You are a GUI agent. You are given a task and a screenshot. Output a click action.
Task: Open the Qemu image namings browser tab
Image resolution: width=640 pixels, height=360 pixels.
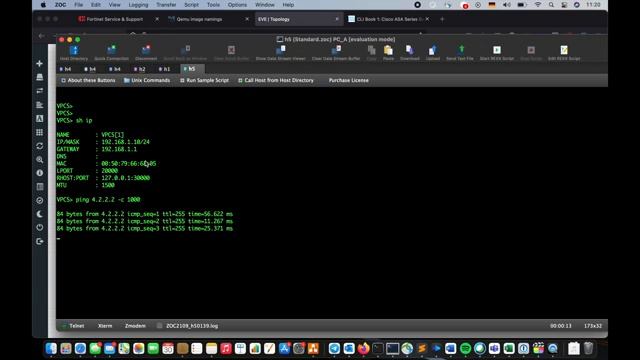point(199,19)
